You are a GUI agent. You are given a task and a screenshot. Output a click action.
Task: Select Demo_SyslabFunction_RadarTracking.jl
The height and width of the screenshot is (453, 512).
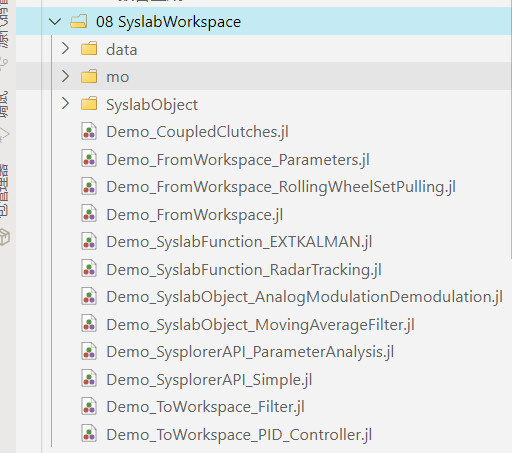244,270
